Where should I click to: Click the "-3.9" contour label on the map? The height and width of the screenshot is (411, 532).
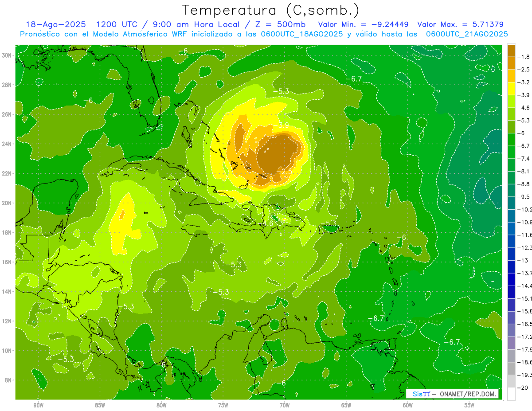[x=281, y=125]
